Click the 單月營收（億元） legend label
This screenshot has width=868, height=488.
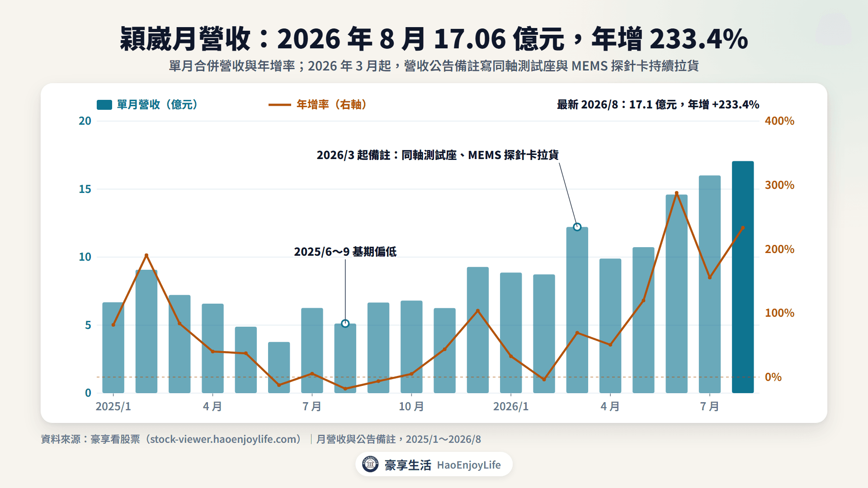(x=158, y=105)
